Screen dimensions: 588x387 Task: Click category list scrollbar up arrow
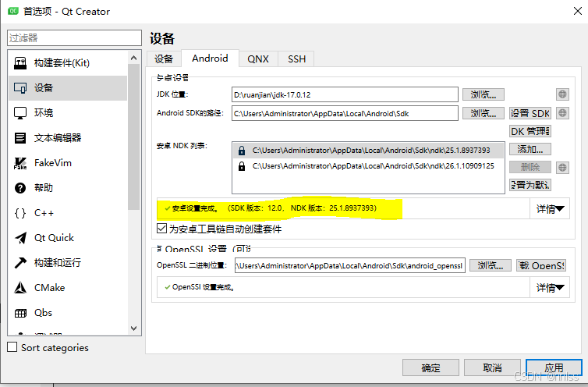(x=134, y=58)
